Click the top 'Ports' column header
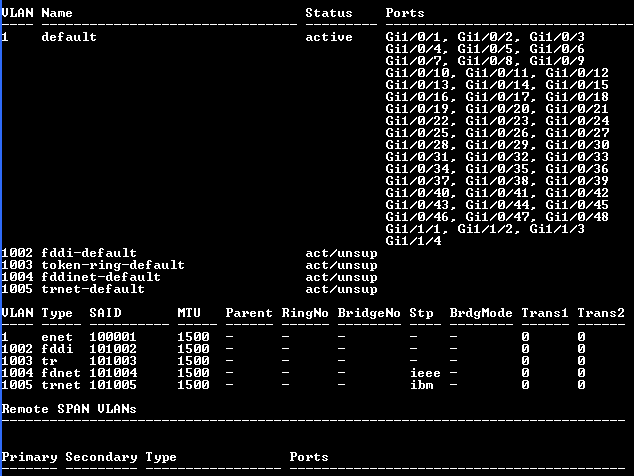634x476 pixels. click(405, 13)
